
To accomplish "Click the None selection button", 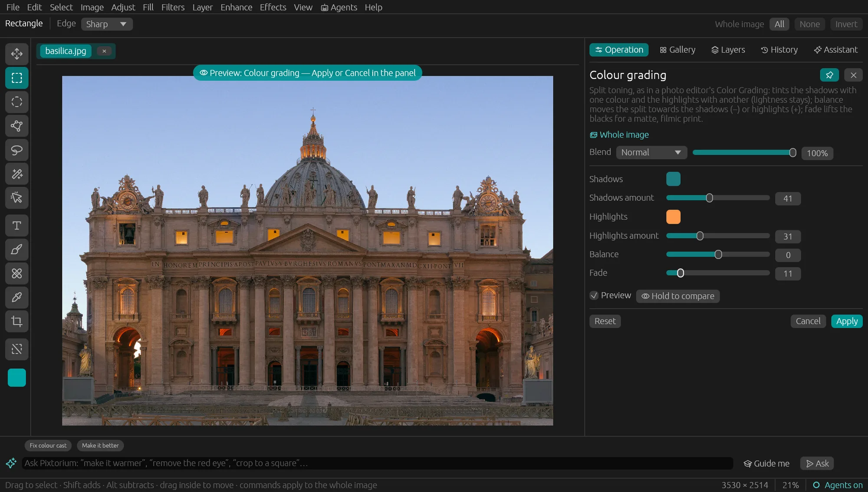I will [809, 24].
